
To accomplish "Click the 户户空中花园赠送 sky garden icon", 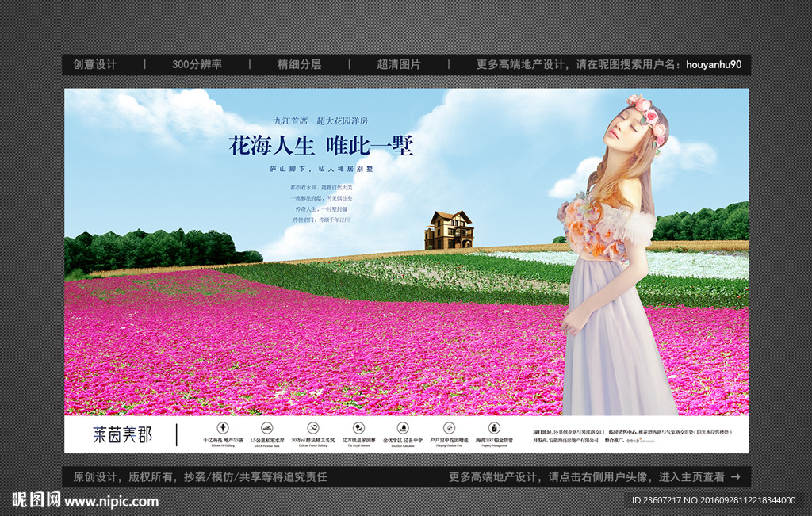I will [448, 428].
